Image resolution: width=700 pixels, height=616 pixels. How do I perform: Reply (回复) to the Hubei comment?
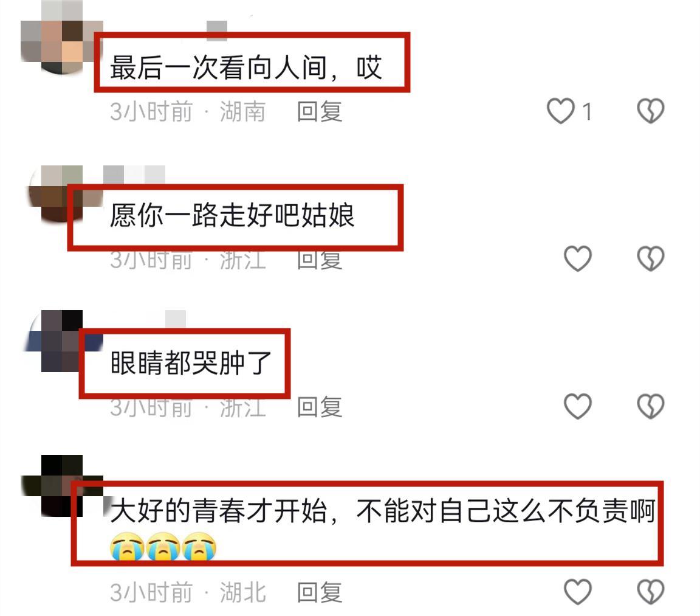[x=320, y=592]
